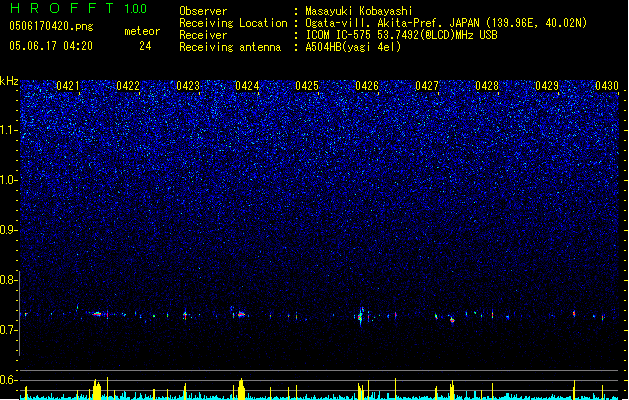Click the bright red echo just before 0424
The height and width of the screenshot is (400, 629).
(x=241, y=315)
